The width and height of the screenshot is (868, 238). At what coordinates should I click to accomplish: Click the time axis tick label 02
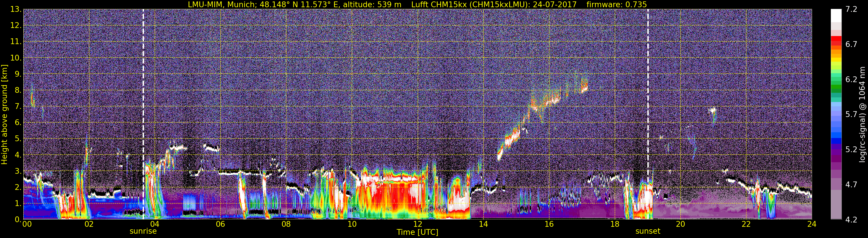click(89, 224)
